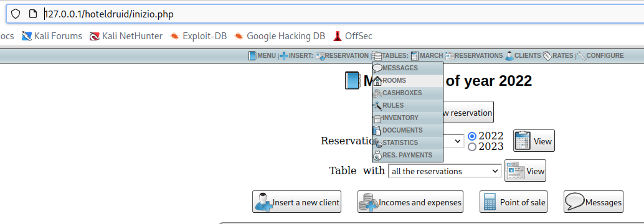Viewport: 644px width, 224px height.
Task: Click the RATES tag icon
Action: (547, 56)
